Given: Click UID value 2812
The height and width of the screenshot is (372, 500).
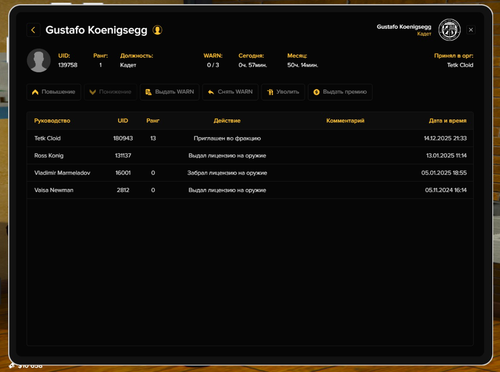Looking at the screenshot, I should pos(123,190).
